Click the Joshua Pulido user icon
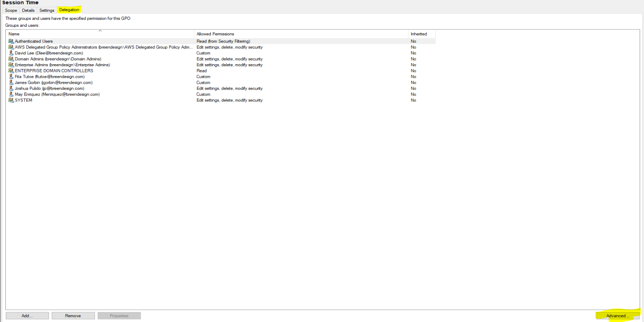Image resolution: width=644 pixels, height=322 pixels. (x=11, y=88)
